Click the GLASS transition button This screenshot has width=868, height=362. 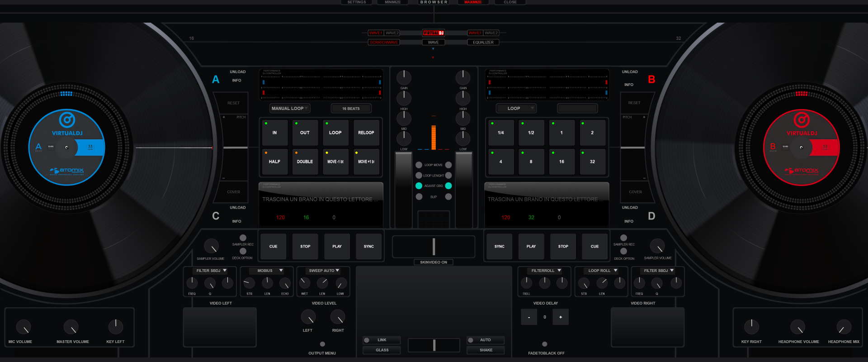point(382,350)
